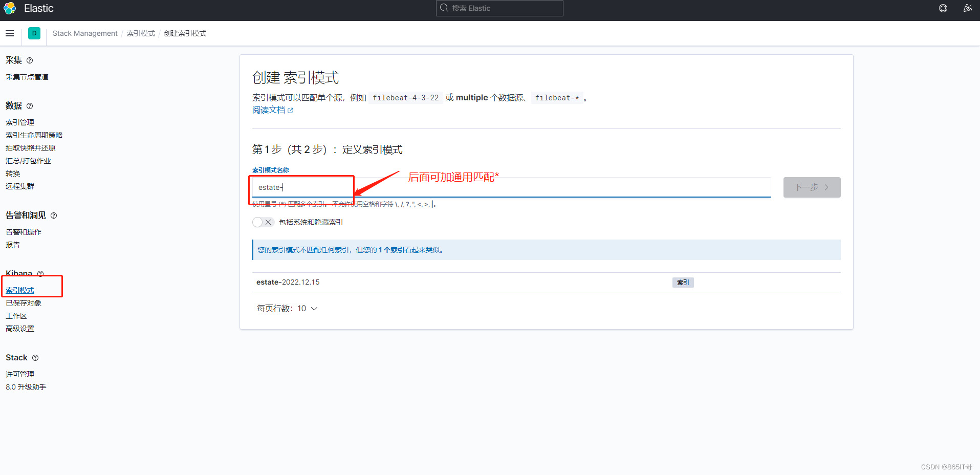980x475 pixels.
Task: Click the help icon beside 告警和洞见
Action: pos(54,215)
